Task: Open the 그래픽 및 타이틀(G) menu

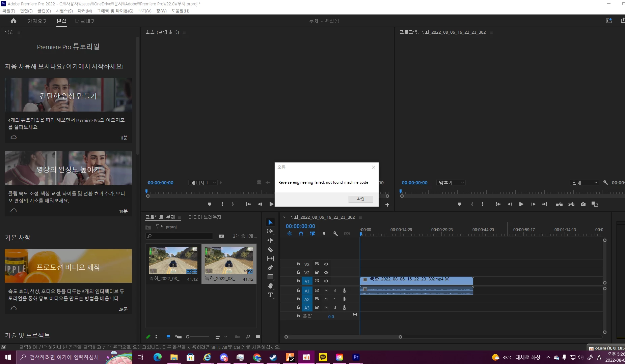Action: 115,11
